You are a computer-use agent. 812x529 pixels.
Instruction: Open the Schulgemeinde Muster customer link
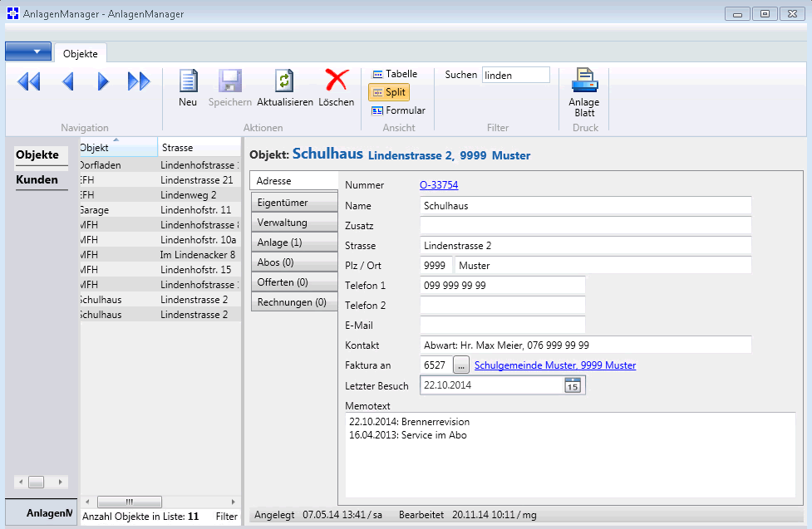click(x=555, y=365)
